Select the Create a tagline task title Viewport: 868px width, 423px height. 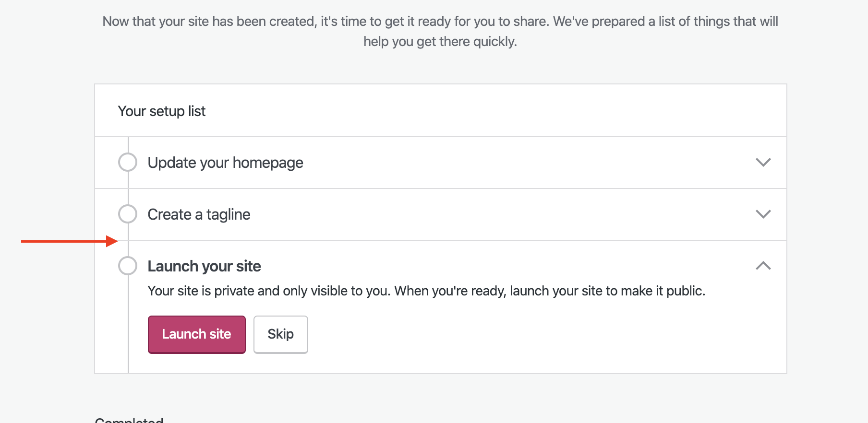pos(199,215)
